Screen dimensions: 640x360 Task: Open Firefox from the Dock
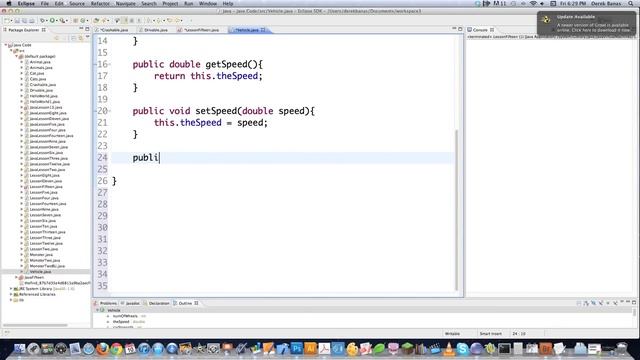point(102,349)
